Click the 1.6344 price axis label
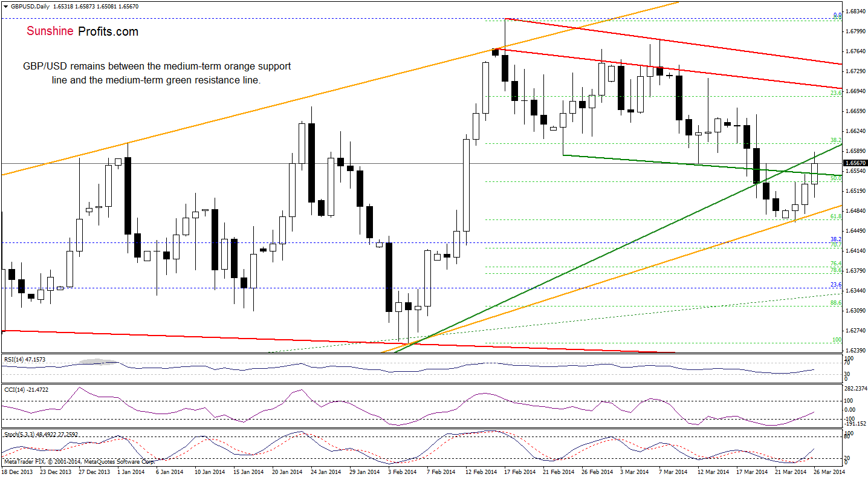 pyautogui.click(x=856, y=291)
